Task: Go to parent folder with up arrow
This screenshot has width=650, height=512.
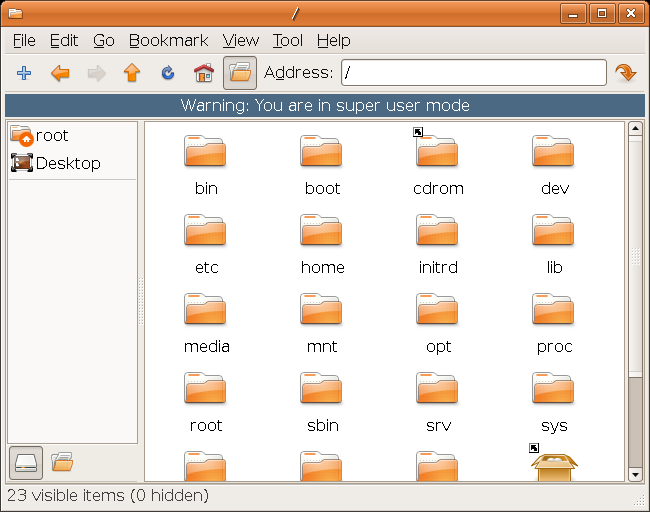Action: [x=131, y=73]
